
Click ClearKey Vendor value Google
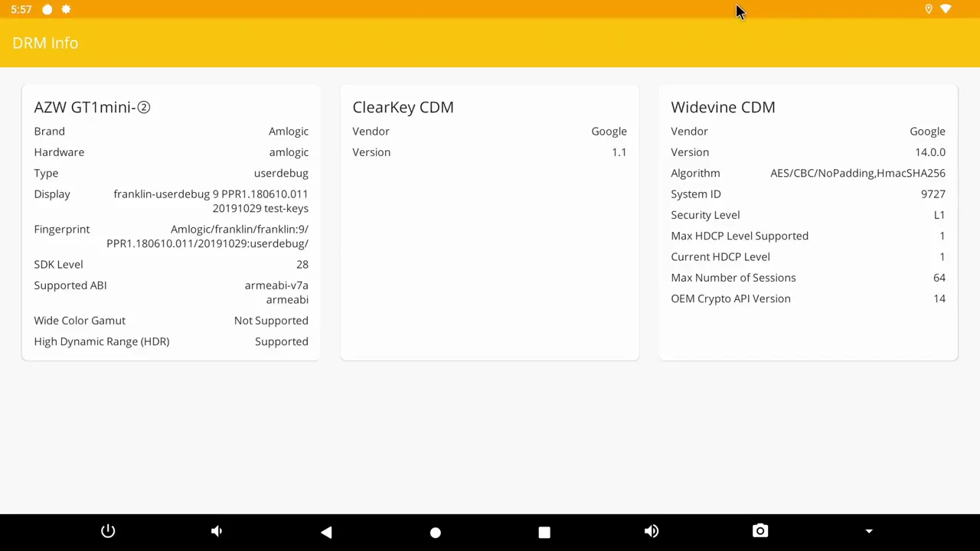coord(609,132)
